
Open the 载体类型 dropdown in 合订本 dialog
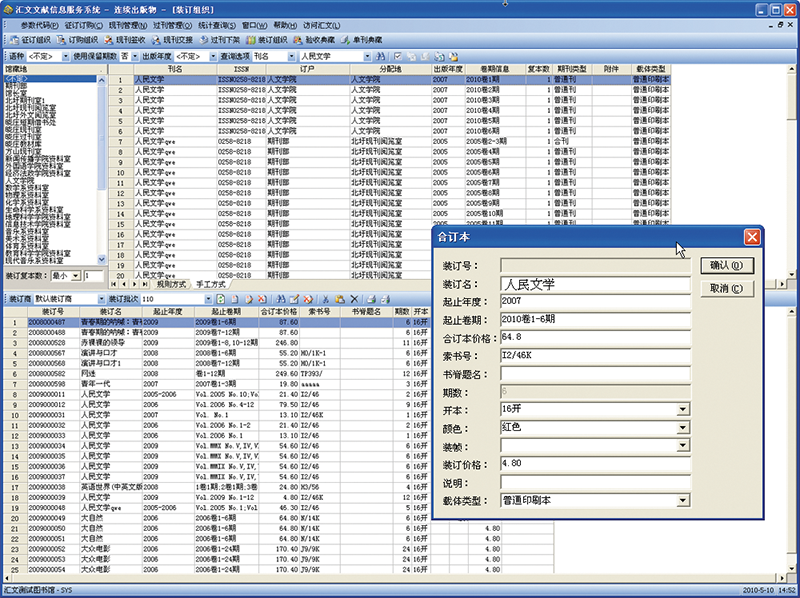pyautogui.click(x=683, y=501)
